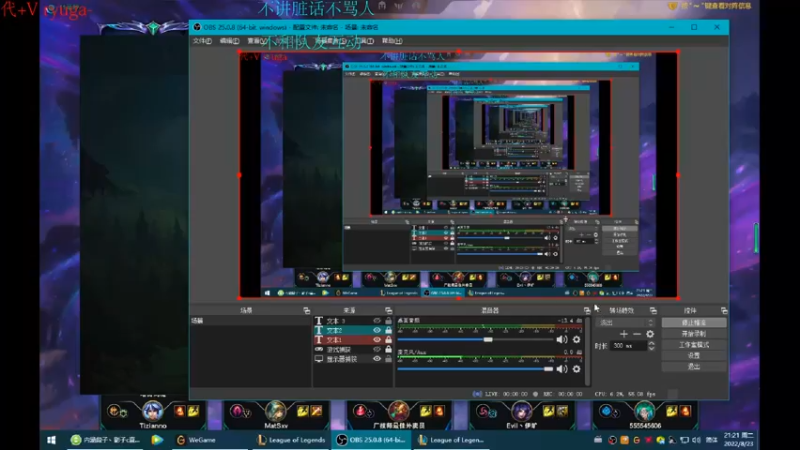
Task: Click the taskbar clock showing 21:21
Action: 738,440
